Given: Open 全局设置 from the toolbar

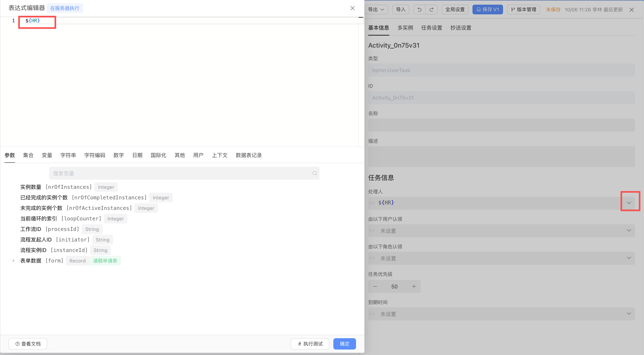Looking at the screenshot, I should coord(455,9).
